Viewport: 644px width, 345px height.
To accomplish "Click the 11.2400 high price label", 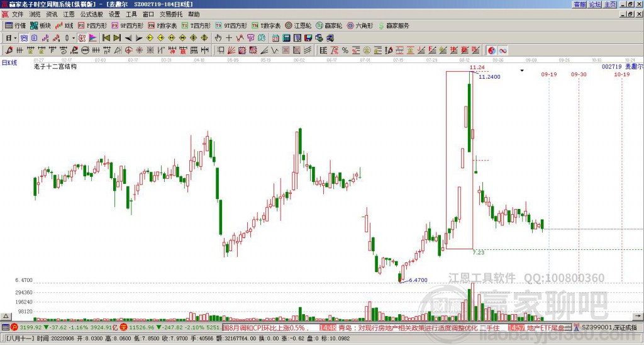I will 489,77.
